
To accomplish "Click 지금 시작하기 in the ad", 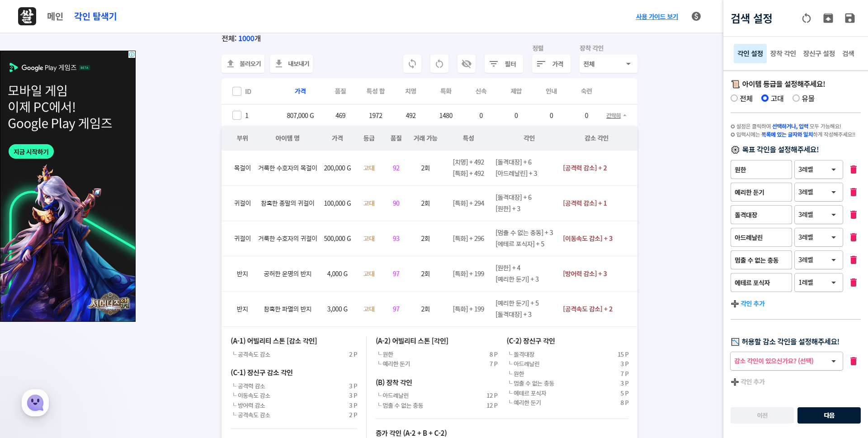I will (31, 151).
